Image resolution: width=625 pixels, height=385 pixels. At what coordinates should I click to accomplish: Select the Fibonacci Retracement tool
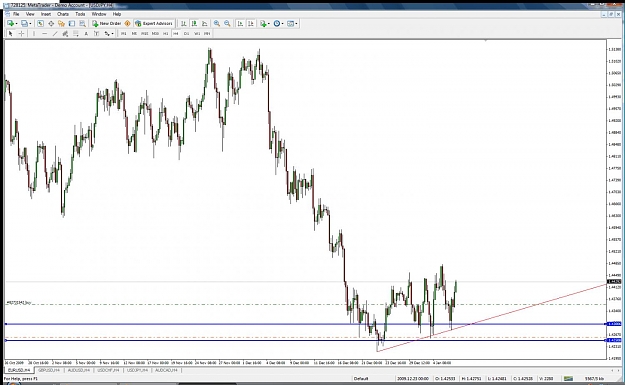76,34
